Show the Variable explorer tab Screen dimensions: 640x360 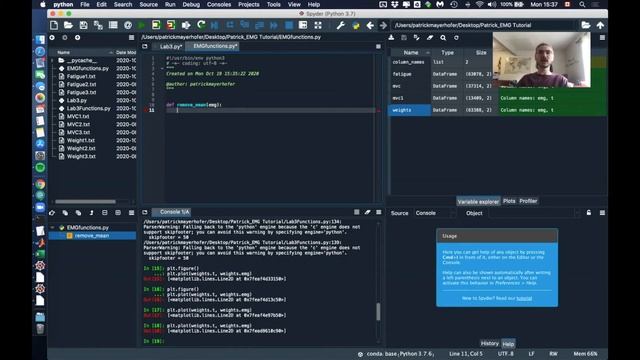tap(478, 202)
